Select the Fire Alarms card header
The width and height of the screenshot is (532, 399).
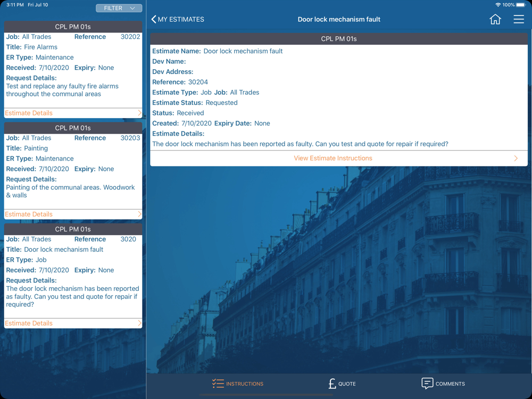tap(73, 27)
